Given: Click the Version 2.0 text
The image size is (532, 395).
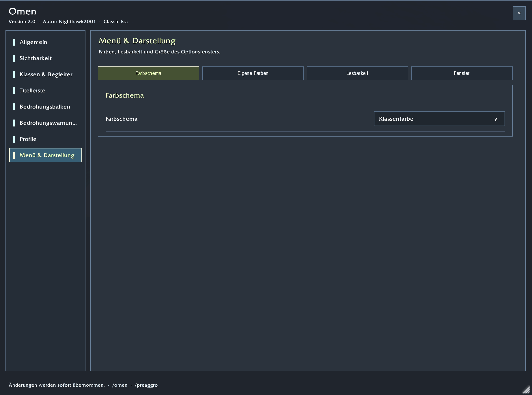Looking at the screenshot, I should tap(22, 22).
